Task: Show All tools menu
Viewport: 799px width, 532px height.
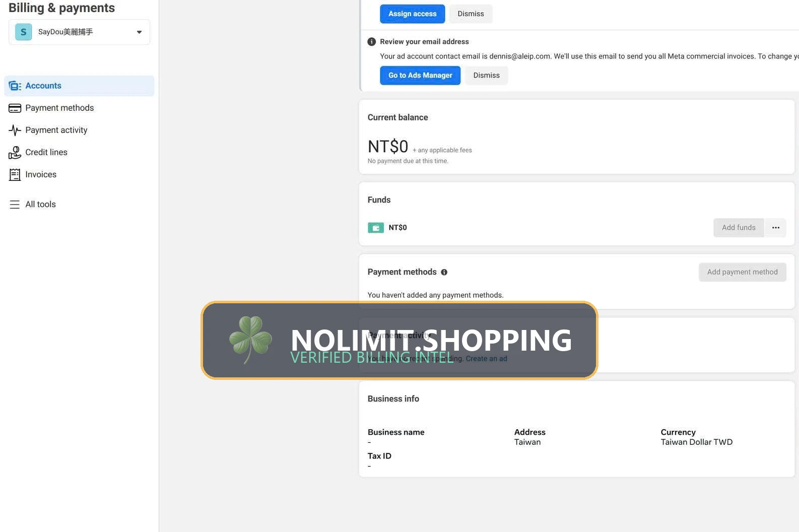Action: click(79, 205)
